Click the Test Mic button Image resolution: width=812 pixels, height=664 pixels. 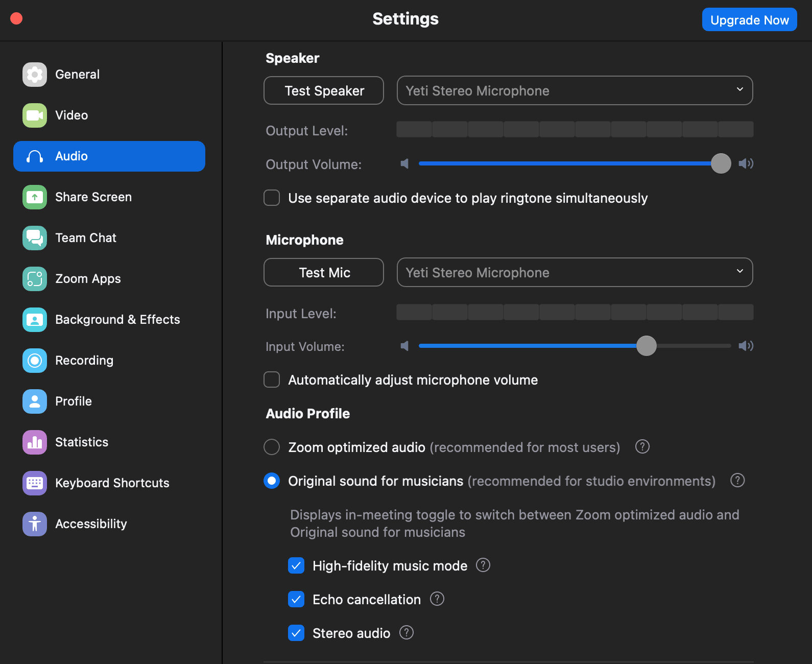pos(324,272)
